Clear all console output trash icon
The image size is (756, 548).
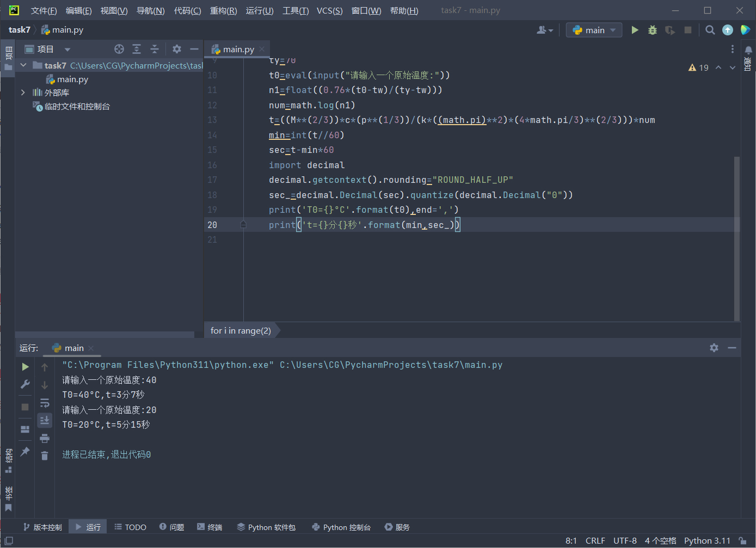point(45,455)
